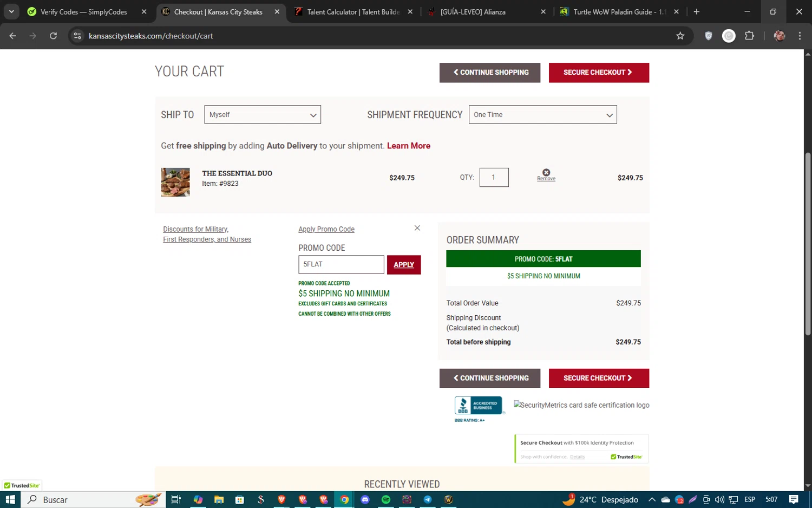This screenshot has height=508, width=812.
Task: Show hidden system tray icons
Action: 652,499
